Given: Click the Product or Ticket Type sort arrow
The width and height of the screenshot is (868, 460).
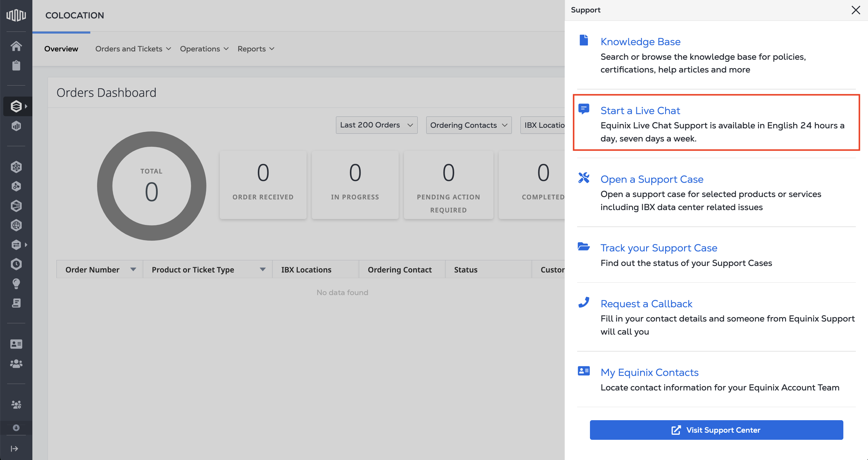Looking at the screenshot, I should tap(263, 270).
